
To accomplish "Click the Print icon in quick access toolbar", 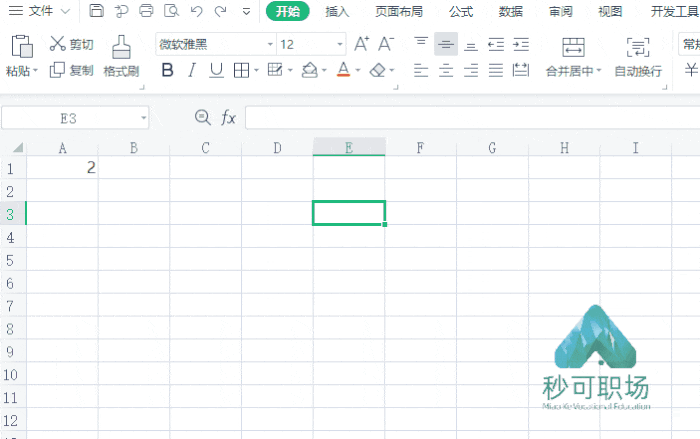I will point(146,11).
